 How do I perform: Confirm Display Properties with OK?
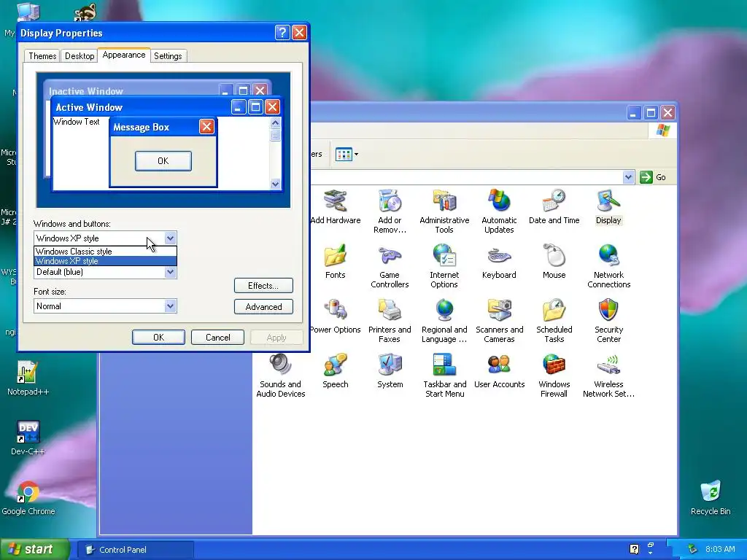click(x=158, y=337)
